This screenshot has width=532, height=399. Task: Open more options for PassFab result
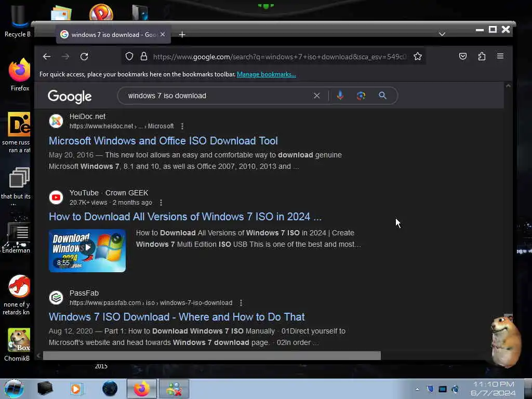pos(241,303)
